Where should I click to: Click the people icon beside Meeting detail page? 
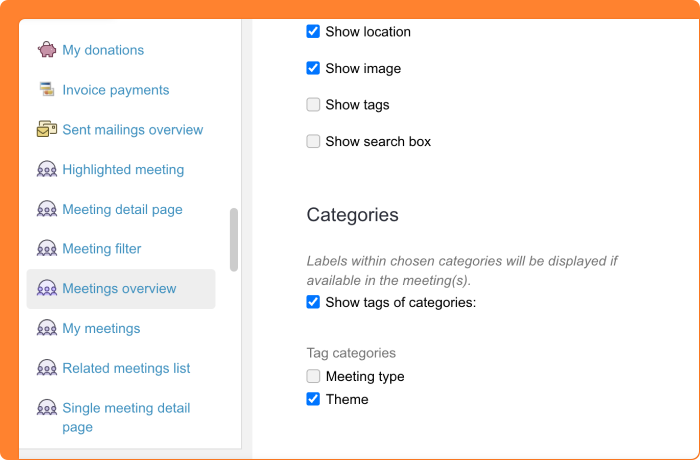(46, 209)
